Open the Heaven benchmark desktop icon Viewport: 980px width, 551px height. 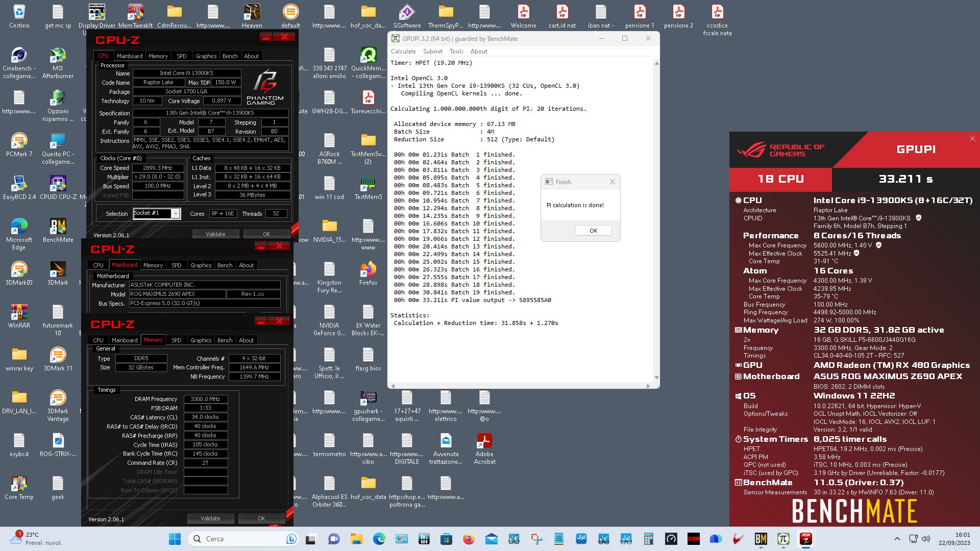click(x=252, y=16)
